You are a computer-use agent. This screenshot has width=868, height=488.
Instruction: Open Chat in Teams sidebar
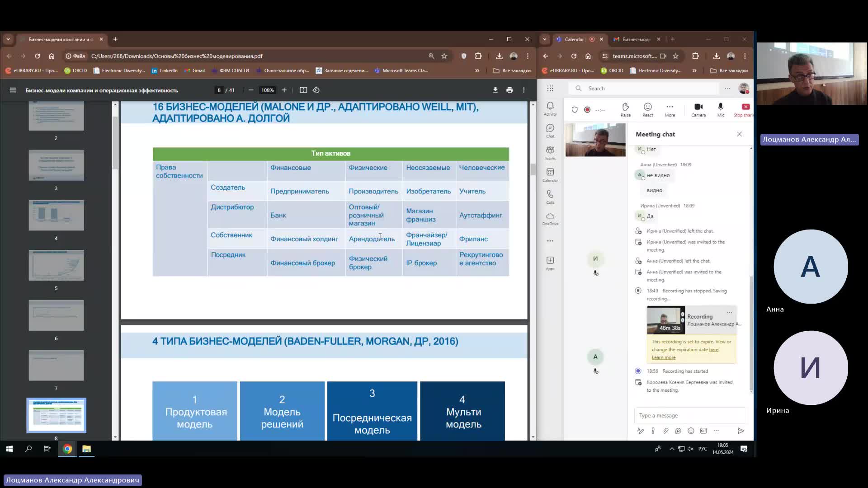pos(550,131)
